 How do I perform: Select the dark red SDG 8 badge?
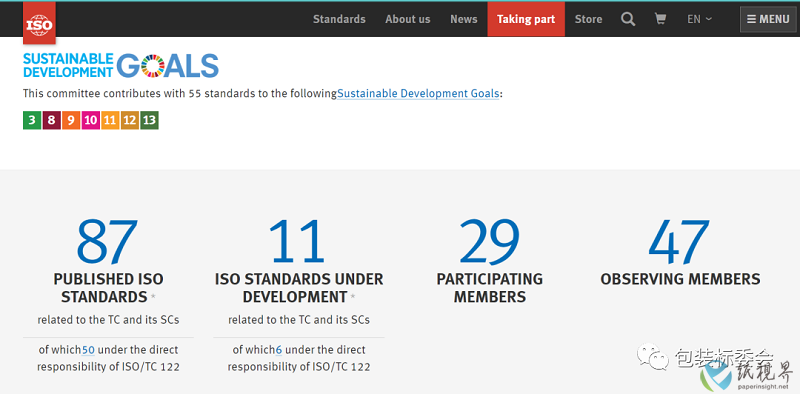(52, 120)
